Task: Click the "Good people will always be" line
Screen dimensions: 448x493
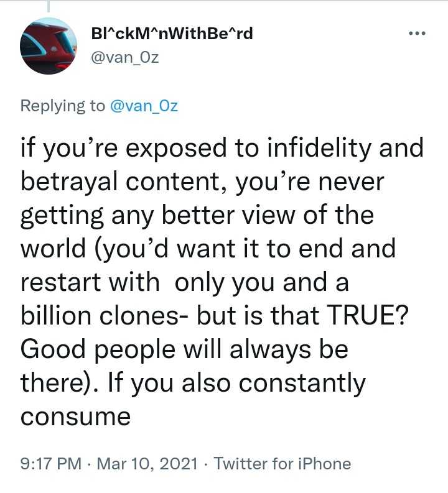Action: point(184,349)
